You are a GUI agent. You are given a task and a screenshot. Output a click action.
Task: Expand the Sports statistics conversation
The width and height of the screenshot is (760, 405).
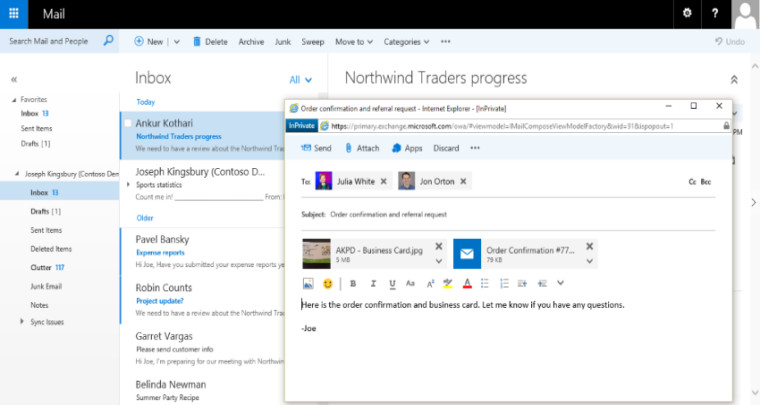coord(128,184)
